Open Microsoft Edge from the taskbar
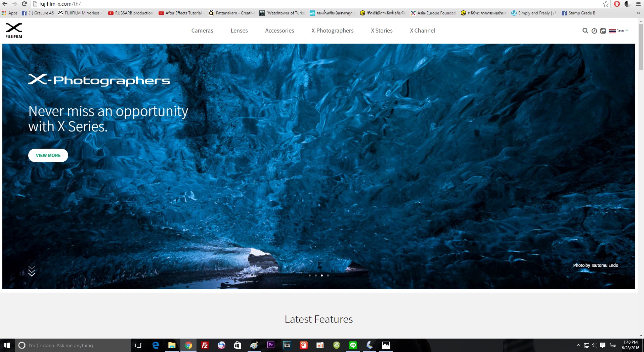This screenshot has width=644, height=352. (x=156, y=345)
